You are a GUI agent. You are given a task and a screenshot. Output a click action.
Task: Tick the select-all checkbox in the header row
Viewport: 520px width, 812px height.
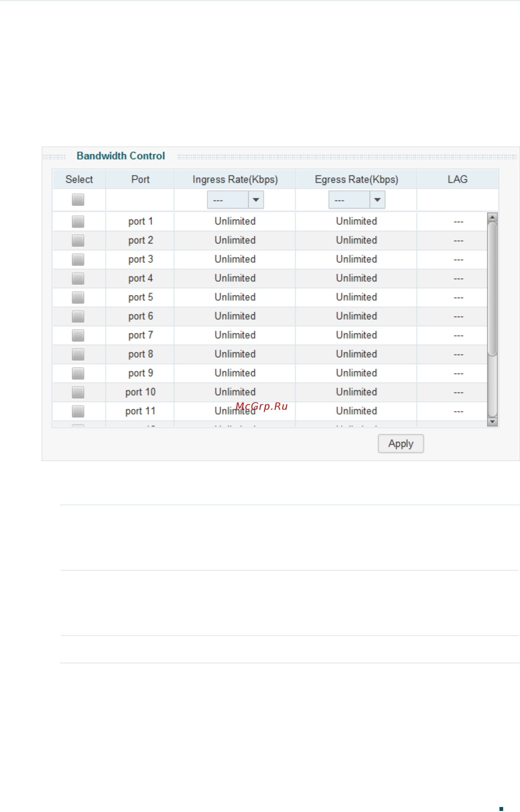[78, 200]
